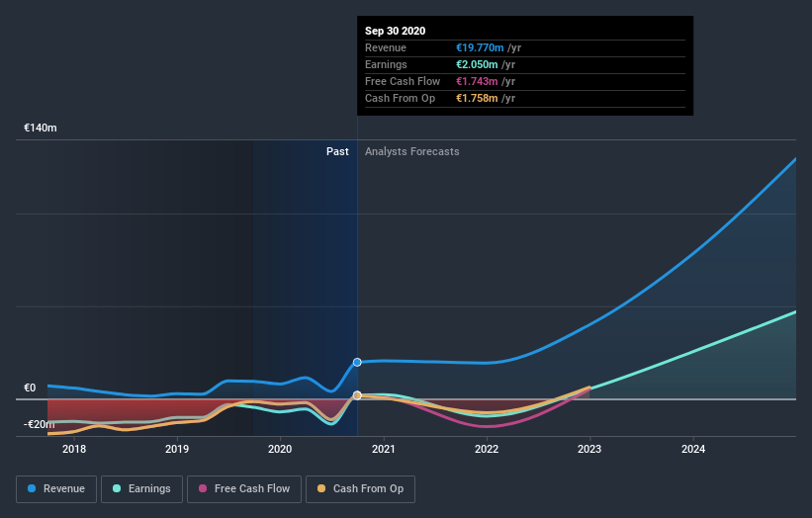Click the tooltip date 'Sep 30 2020'

[x=396, y=31]
